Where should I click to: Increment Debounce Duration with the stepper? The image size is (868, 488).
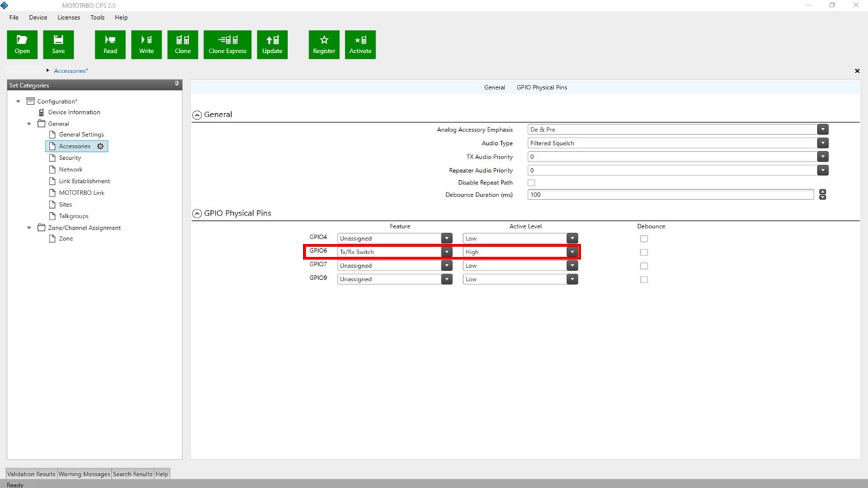click(823, 191)
